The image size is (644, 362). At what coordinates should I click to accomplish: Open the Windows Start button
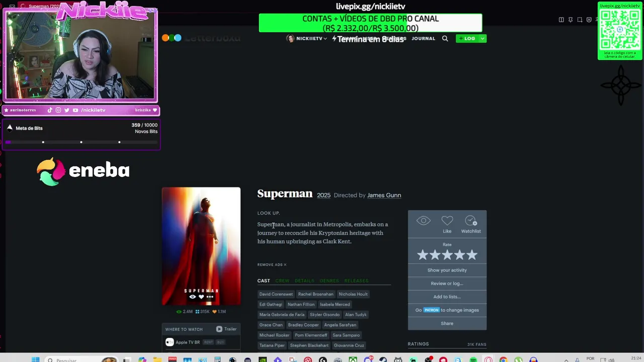[x=35, y=360]
